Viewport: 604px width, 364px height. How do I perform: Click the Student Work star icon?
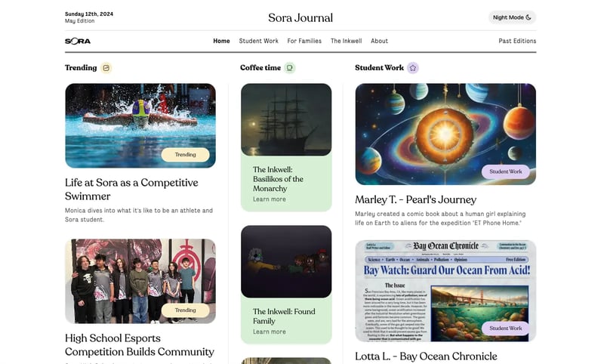(x=412, y=68)
